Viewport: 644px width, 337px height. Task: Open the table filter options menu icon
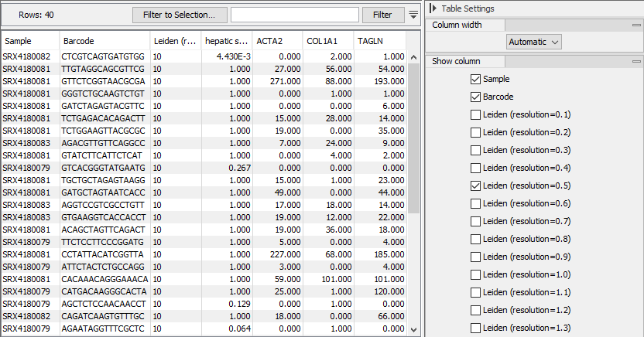(413, 15)
